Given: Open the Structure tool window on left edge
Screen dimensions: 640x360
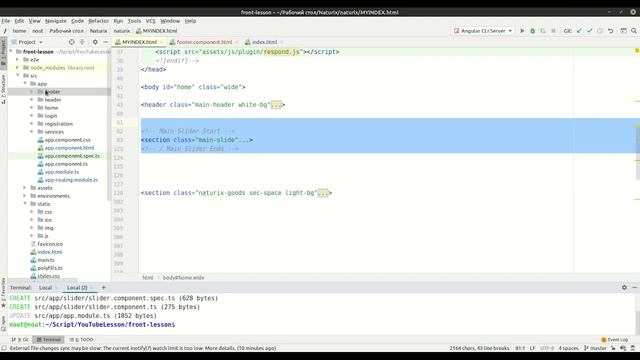Looking at the screenshot, I should (3, 89).
